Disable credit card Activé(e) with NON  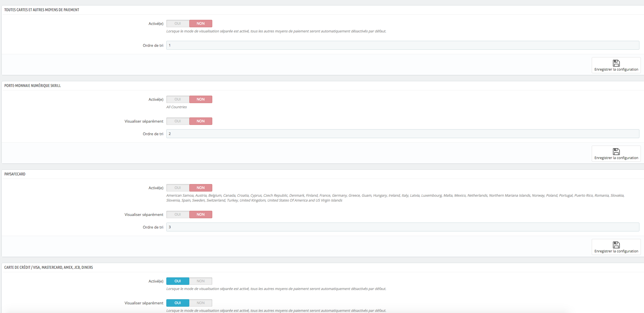coord(200,281)
